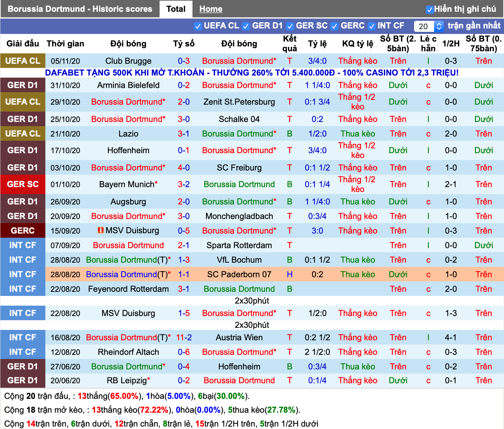The width and height of the screenshot is (504, 429).
Task: Click the KQ tỷ lệ column header
Action: pos(358,44)
